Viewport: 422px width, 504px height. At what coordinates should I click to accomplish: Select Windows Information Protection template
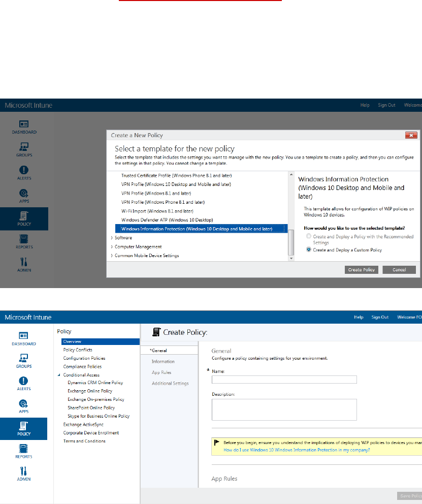coord(202,229)
